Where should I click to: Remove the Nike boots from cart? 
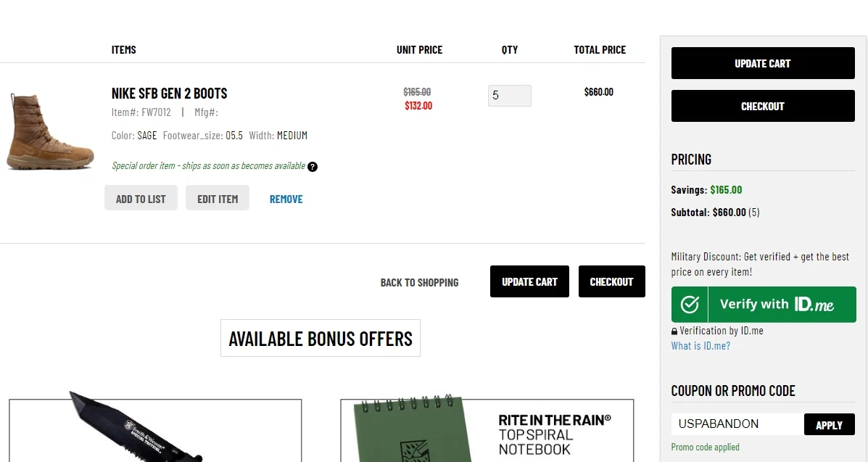point(286,199)
